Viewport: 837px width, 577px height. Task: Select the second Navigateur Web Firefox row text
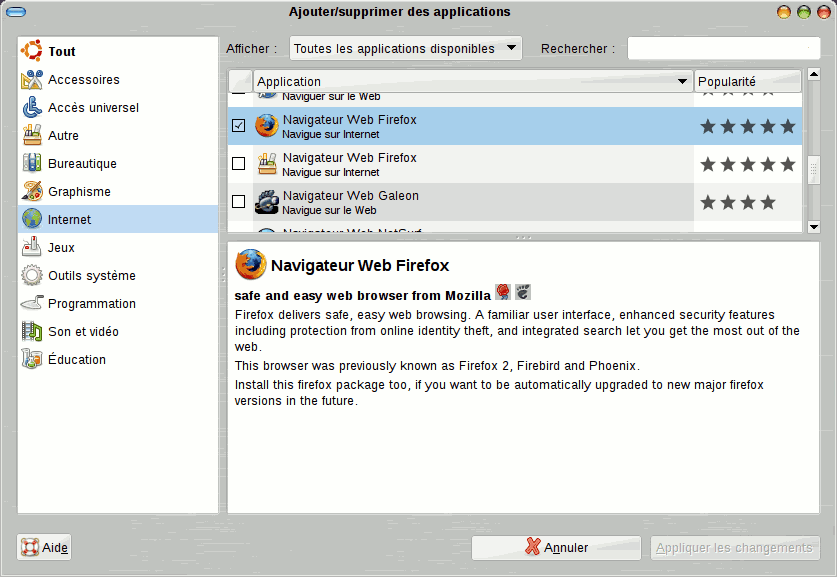pyautogui.click(x=349, y=164)
